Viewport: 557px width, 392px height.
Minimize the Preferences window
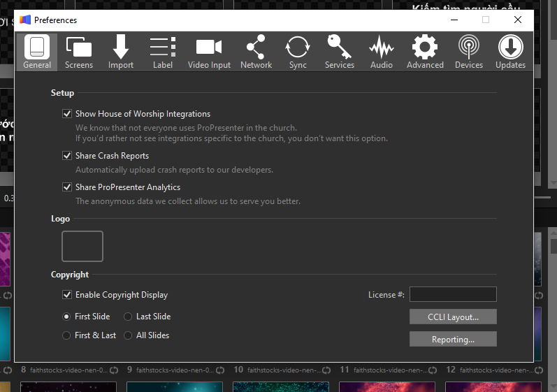click(454, 20)
